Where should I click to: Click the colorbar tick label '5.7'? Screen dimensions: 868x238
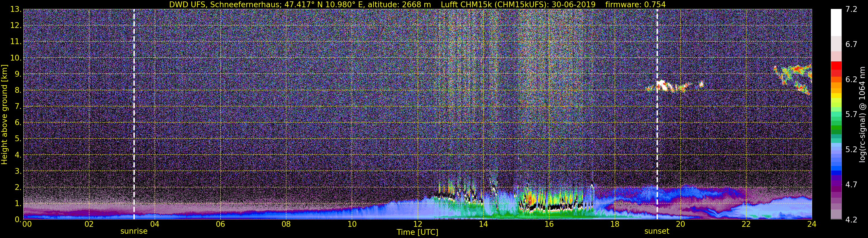[851, 115]
